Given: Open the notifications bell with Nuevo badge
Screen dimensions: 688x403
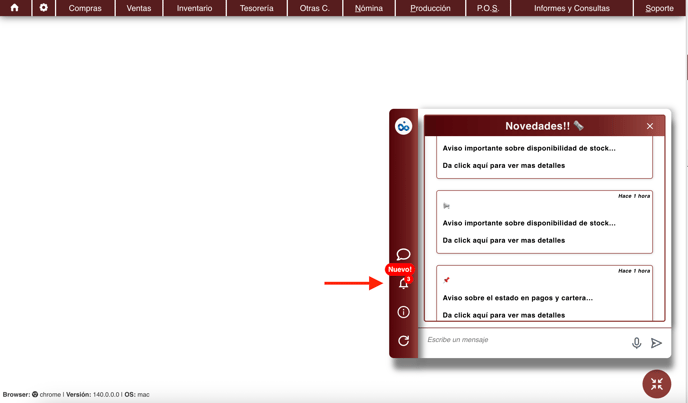Looking at the screenshot, I should tap(403, 283).
